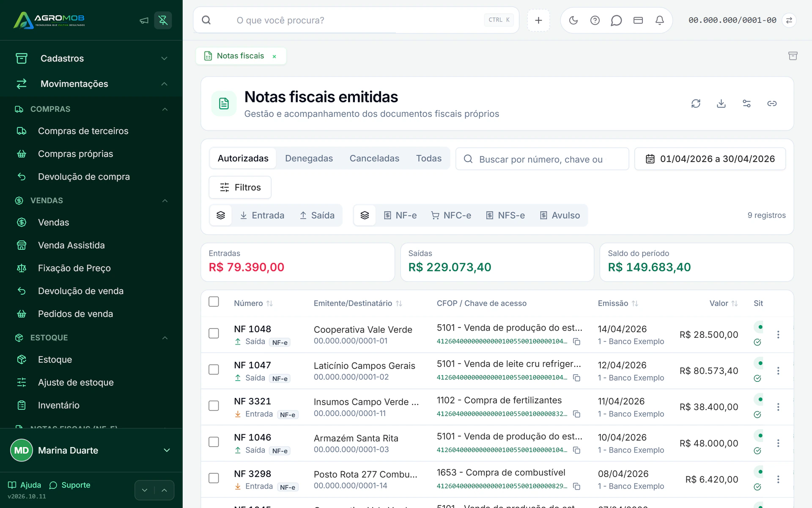
Task: Check the NF 1048 row checkbox
Action: point(214,334)
